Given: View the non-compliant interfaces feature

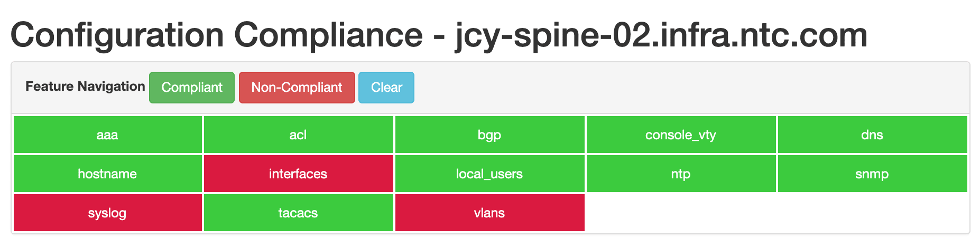Looking at the screenshot, I should point(299,174).
